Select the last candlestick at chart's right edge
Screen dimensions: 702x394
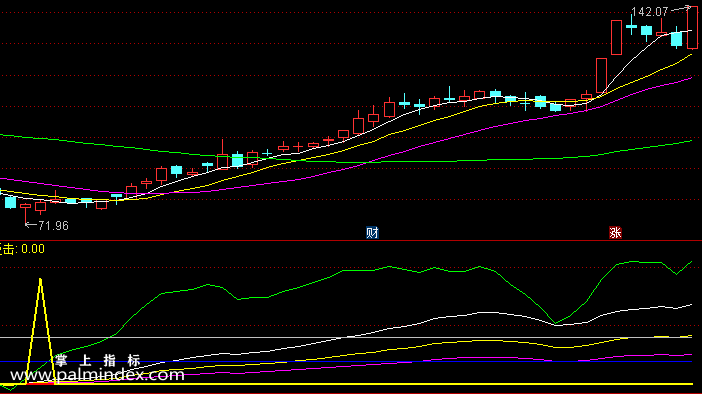point(692,27)
